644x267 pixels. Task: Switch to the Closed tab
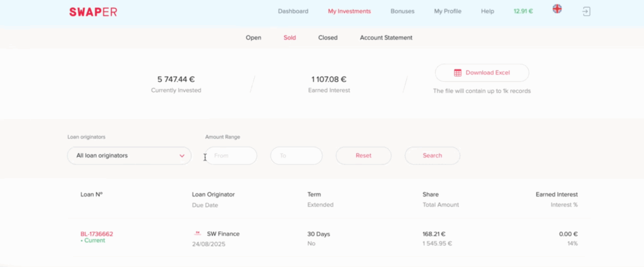tap(328, 38)
